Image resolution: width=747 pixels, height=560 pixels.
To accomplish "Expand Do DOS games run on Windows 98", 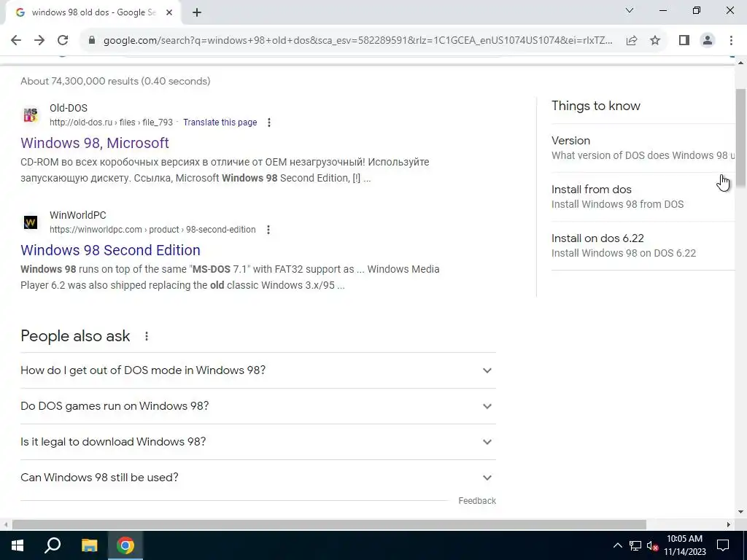I will pyautogui.click(x=258, y=406).
